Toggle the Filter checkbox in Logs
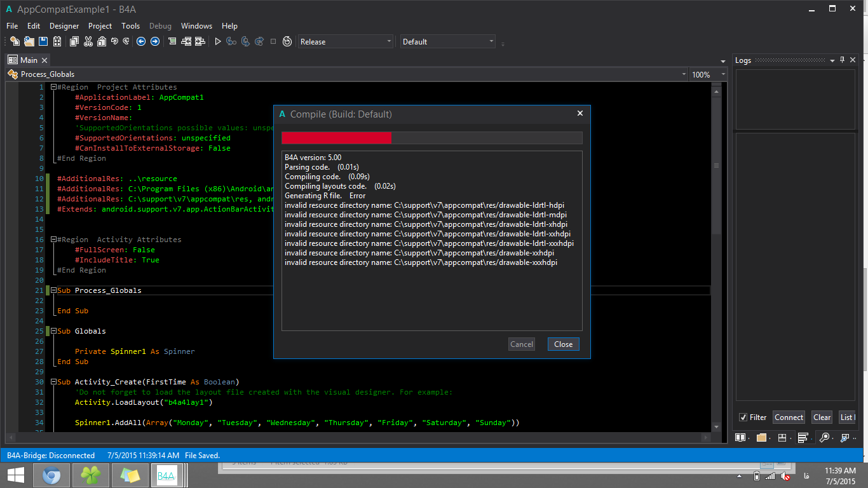868x488 pixels. (x=743, y=417)
